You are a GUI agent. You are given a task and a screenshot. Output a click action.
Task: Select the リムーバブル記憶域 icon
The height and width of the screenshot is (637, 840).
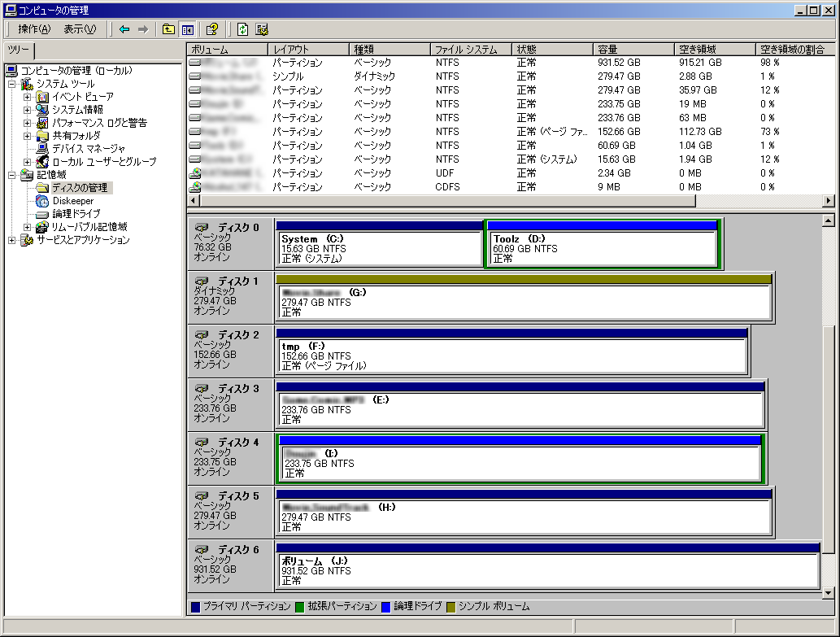[x=42, y=227]
